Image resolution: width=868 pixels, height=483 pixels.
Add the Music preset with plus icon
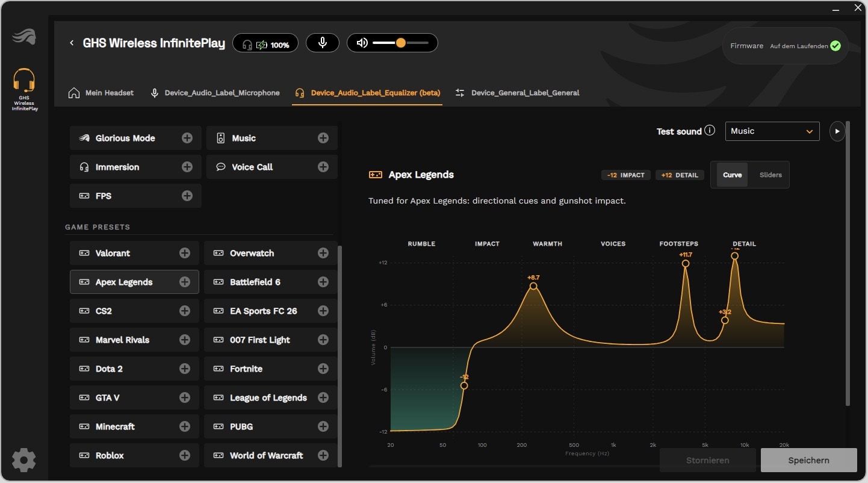(323, 138)
